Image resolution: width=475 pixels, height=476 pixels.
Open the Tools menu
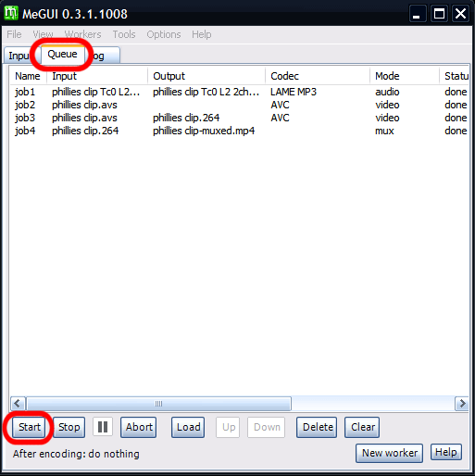coord(124,34)
